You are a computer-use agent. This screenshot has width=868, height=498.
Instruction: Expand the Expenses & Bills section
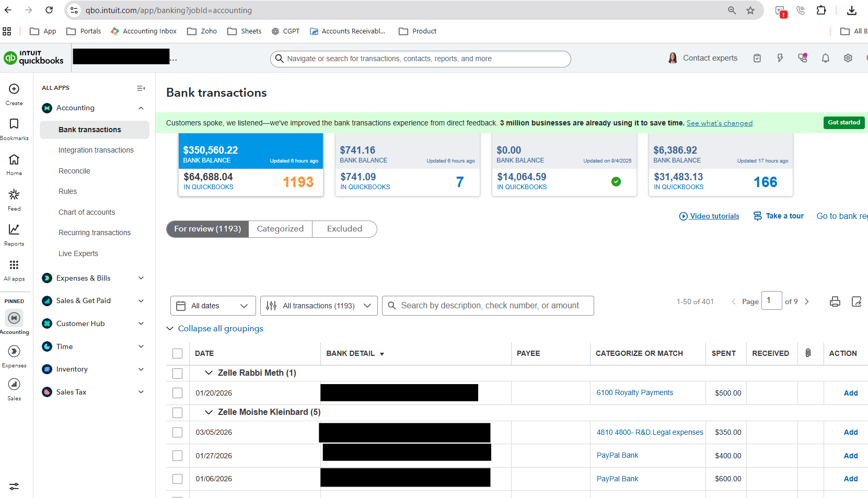pos(141,278)
